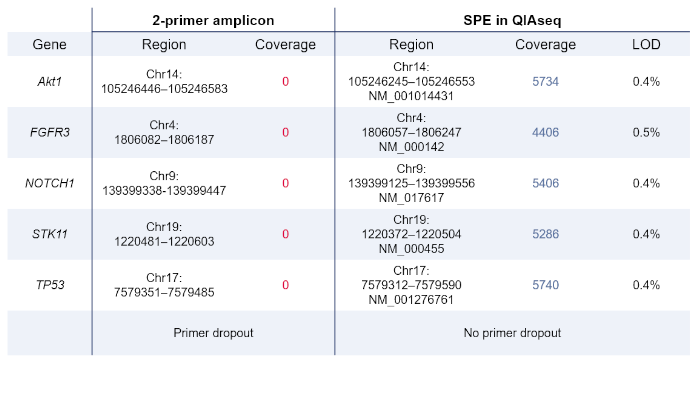This screenshot has width=700, height=394.
Task: Click the TP53 gene name
Action: (50, 285)
